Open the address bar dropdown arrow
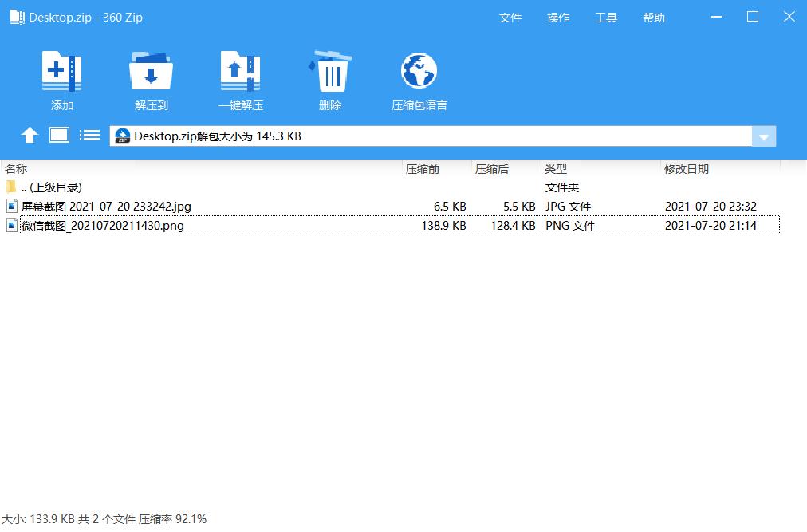Image resolution: width=807 pixels, height=532 pixels. coord(763,136)
